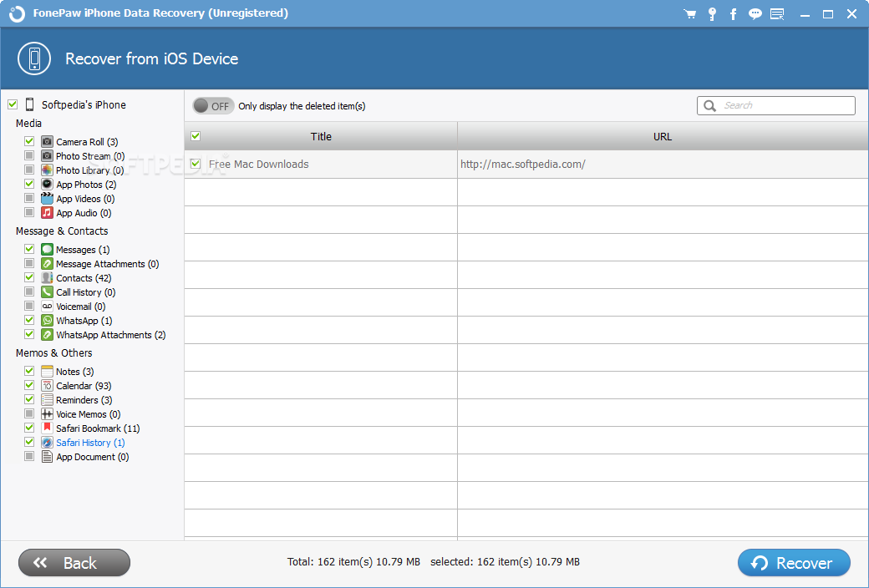This screenshot has height=588, width=869.
Task: Click the WhatsApp Attachments icon
Action: click(x=47, y=335)
